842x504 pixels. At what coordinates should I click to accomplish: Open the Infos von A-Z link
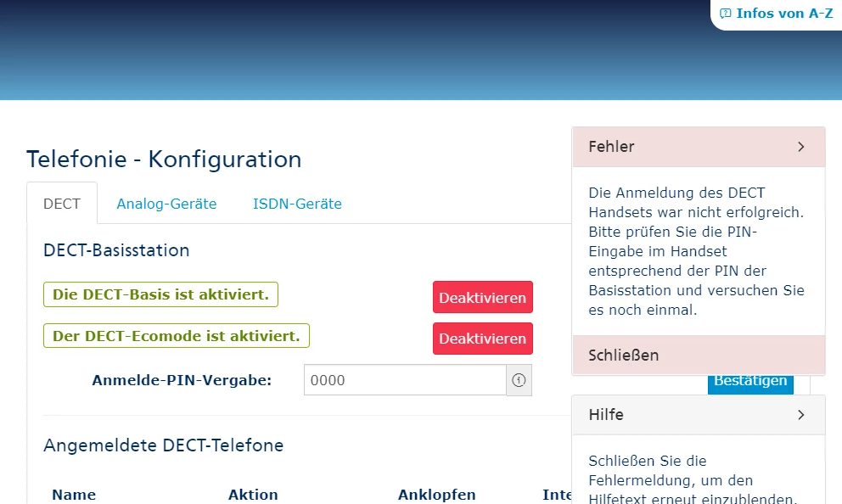coord(784,14)
